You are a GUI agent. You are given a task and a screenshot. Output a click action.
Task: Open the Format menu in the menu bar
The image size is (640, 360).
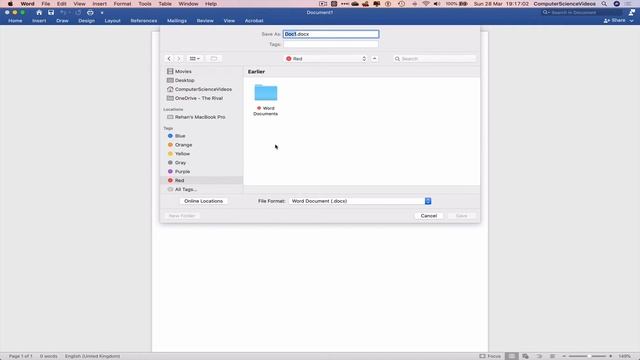[x=122, y=4]
